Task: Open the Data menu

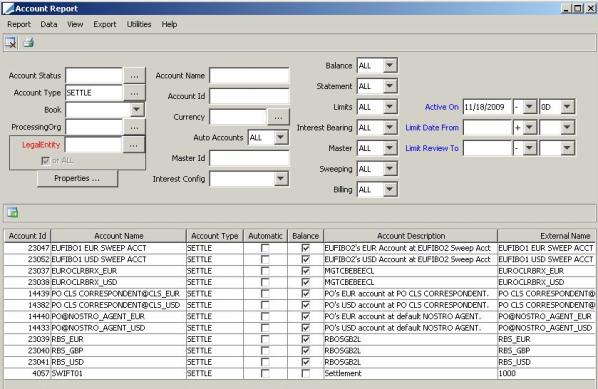Action: tap(49, 24)
